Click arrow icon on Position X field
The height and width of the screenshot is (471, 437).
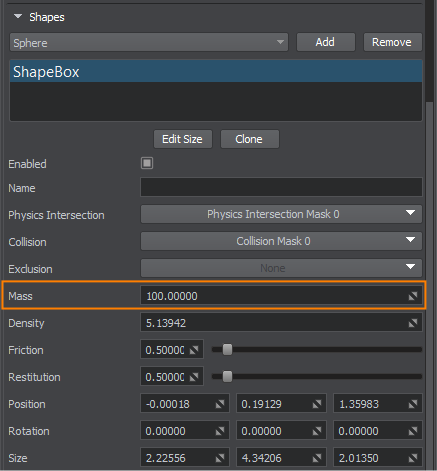[220, 404]
